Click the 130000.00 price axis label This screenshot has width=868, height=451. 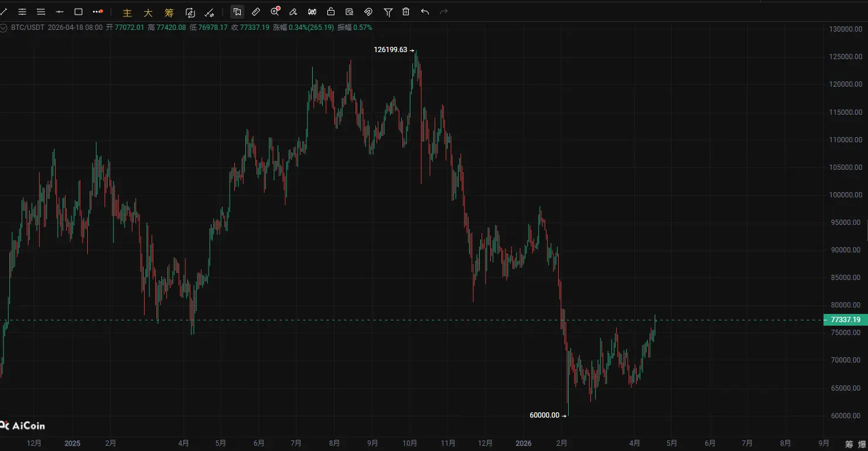tap(846, 29)
